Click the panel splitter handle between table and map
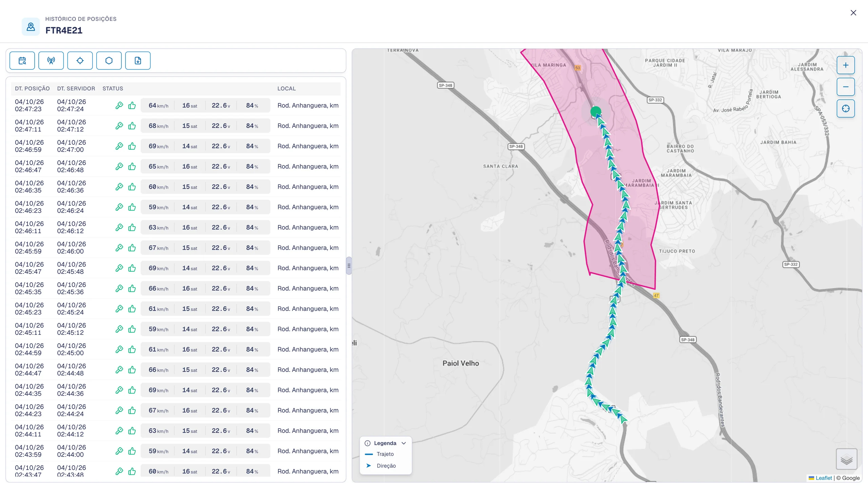Image resolution: width=868 pixels, height=488 pixels. tap(349, 266)
